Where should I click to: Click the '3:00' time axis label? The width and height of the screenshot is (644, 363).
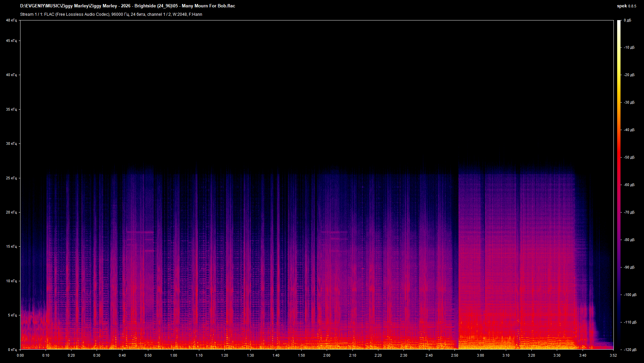[x=480, y=356]
